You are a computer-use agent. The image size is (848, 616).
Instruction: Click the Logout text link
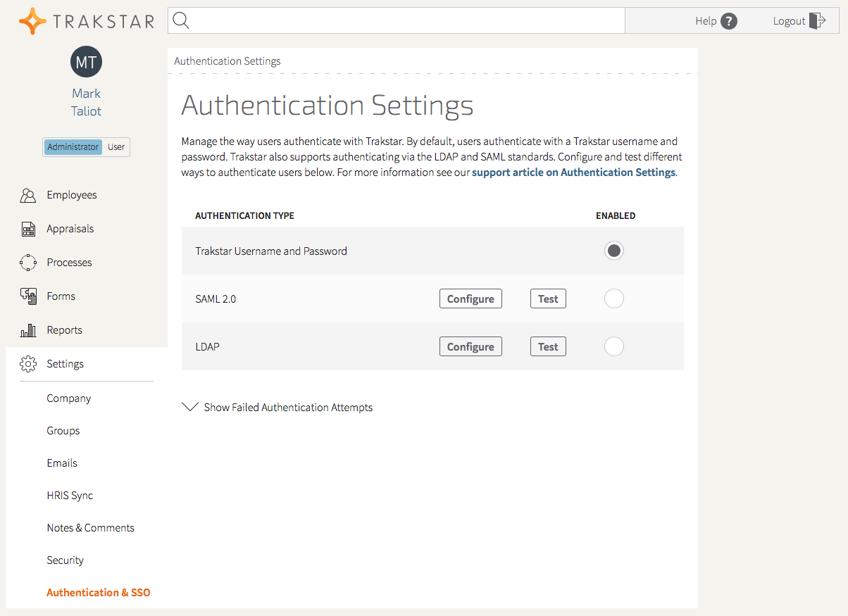click(789, 21)
